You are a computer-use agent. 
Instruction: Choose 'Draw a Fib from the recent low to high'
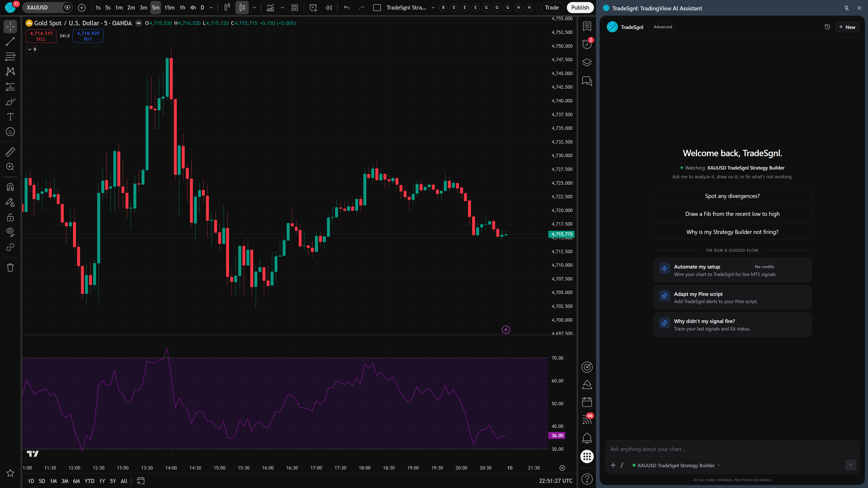coord(732,214)
